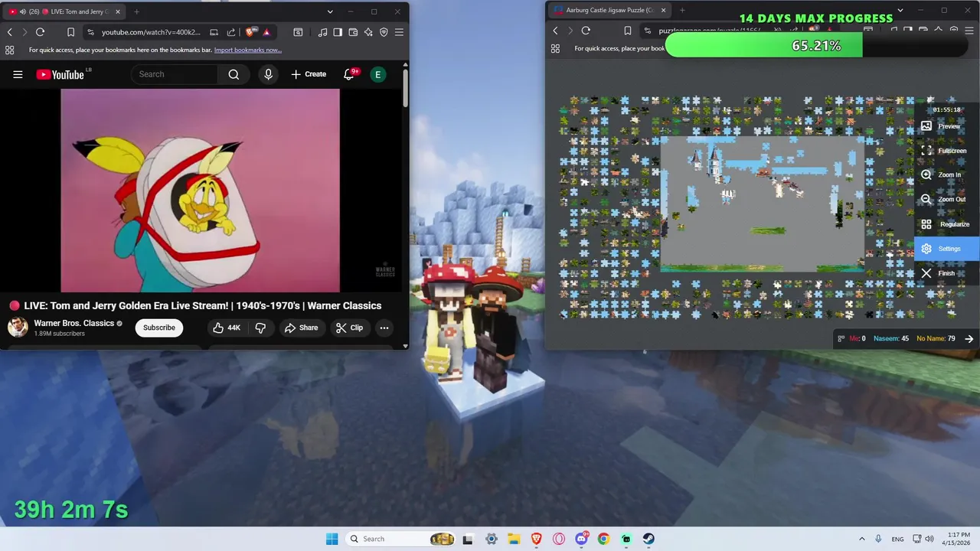The image size is (980, 551).
Task: Reload the puzzle page
Action: 586,31
